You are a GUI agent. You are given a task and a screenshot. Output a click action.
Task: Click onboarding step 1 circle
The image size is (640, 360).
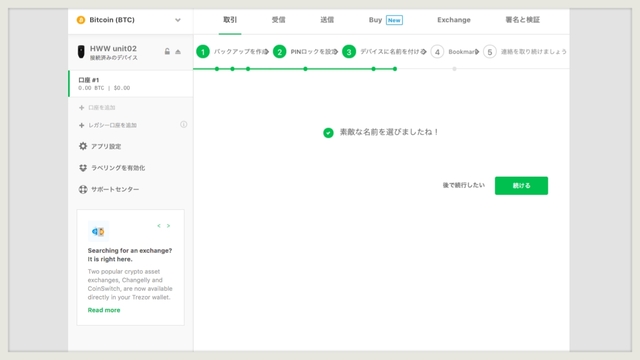203,52
